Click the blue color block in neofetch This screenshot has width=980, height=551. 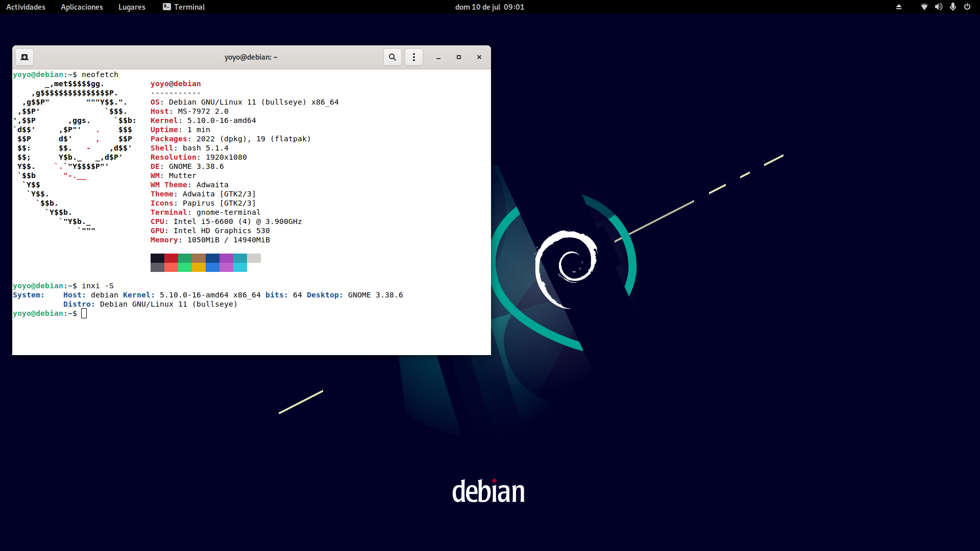point(212,258)
